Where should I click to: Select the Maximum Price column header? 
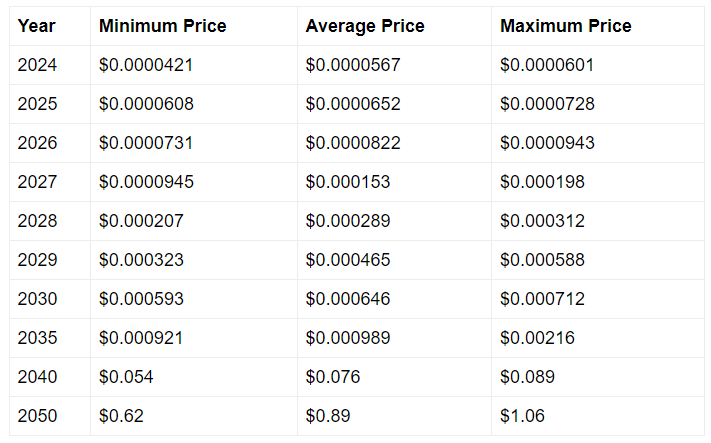(x=565, y=26)
